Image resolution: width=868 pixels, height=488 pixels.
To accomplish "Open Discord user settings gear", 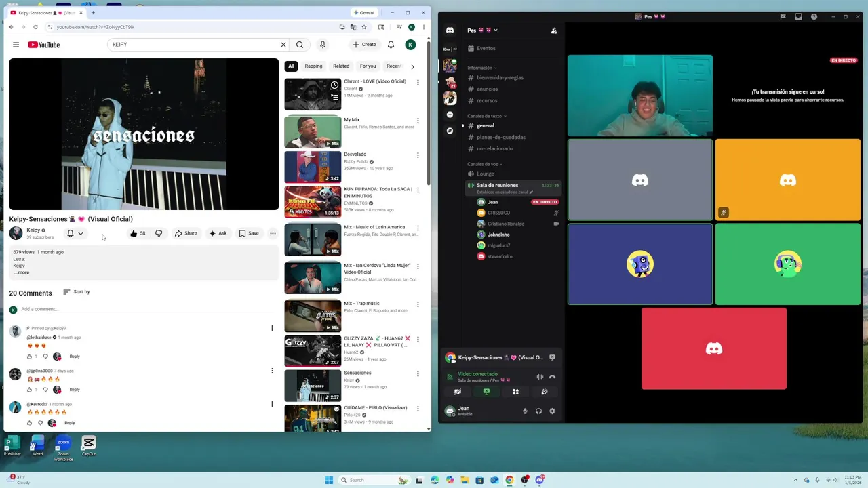I will [552, 411].
